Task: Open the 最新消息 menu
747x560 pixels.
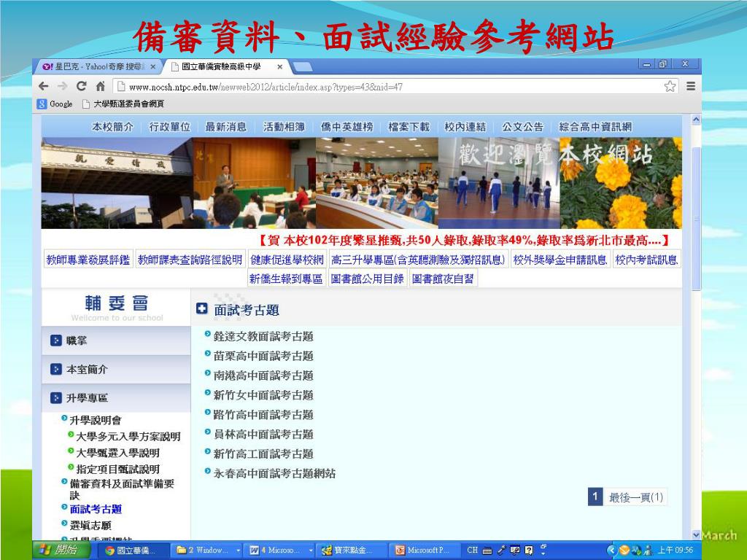Action: point(226,127)
